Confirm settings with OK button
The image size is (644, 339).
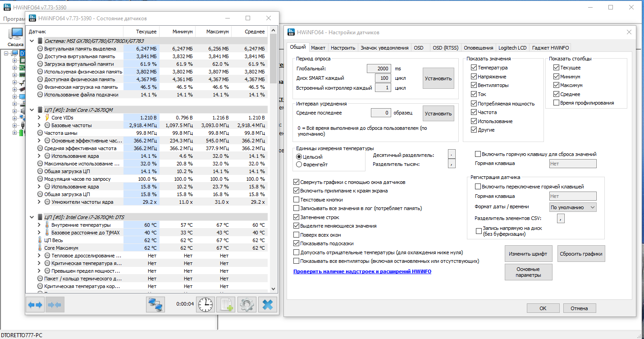point(543,308)
